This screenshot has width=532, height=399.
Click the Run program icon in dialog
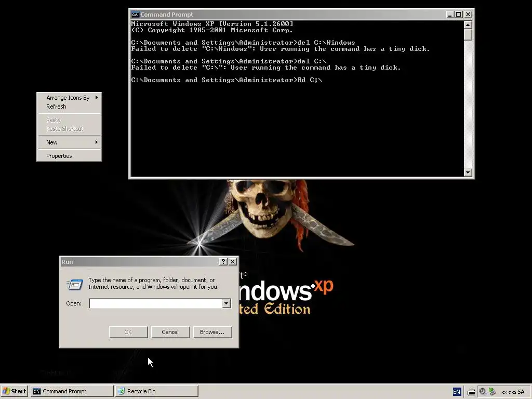pyautogui.click(x=75, y=284)
